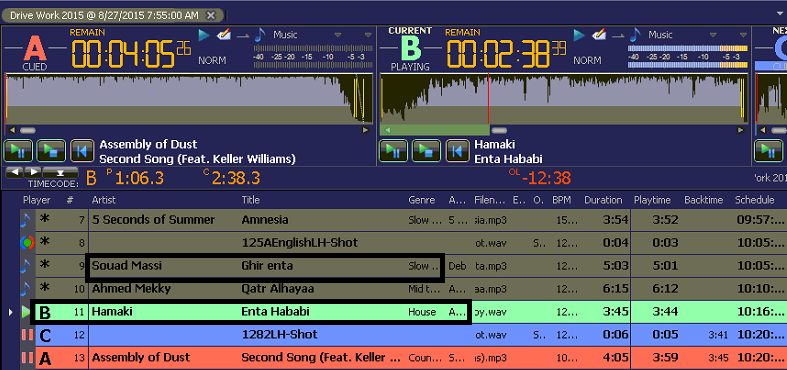The image size is (787, 370).
Task: Click Backtime column header
Action: [x=703, y=200]
